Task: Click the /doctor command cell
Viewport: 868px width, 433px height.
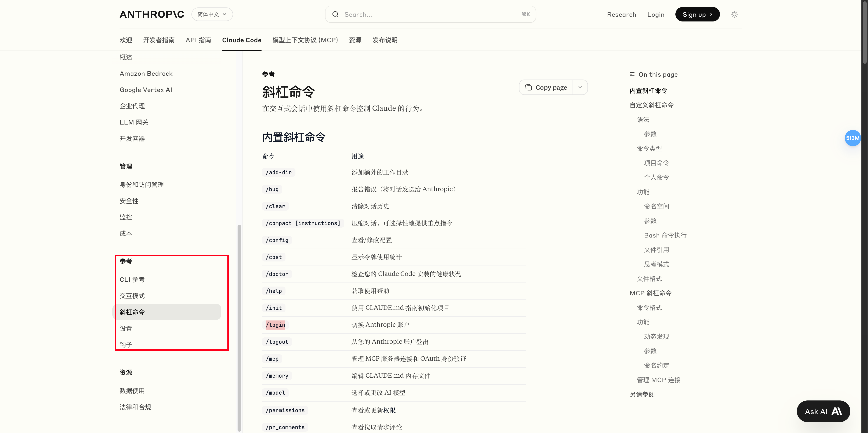Action: [x=277, y=274]
